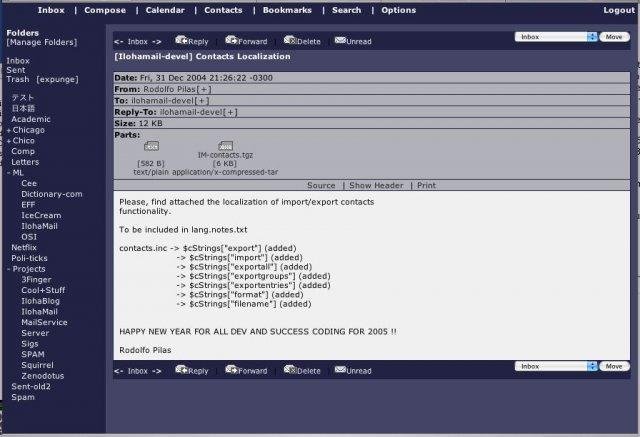
Task: Open the IM-contacts.tgz attachment icon
Action: pos(225,146)
